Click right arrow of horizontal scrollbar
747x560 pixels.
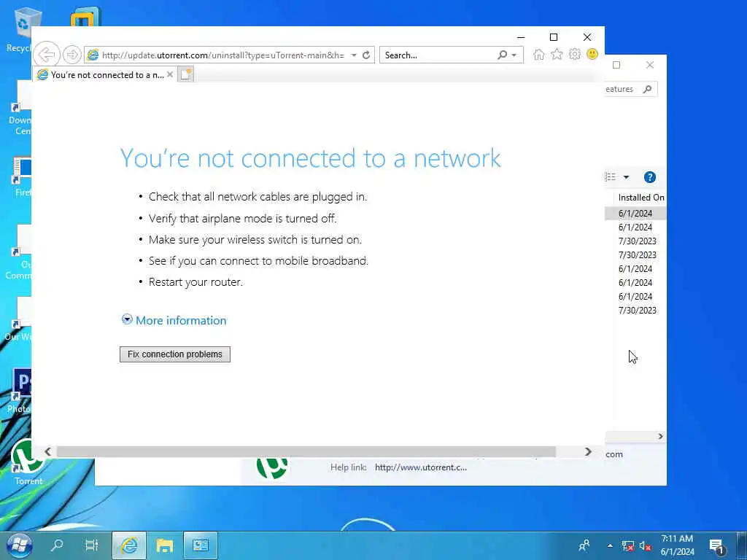[589, 451]
